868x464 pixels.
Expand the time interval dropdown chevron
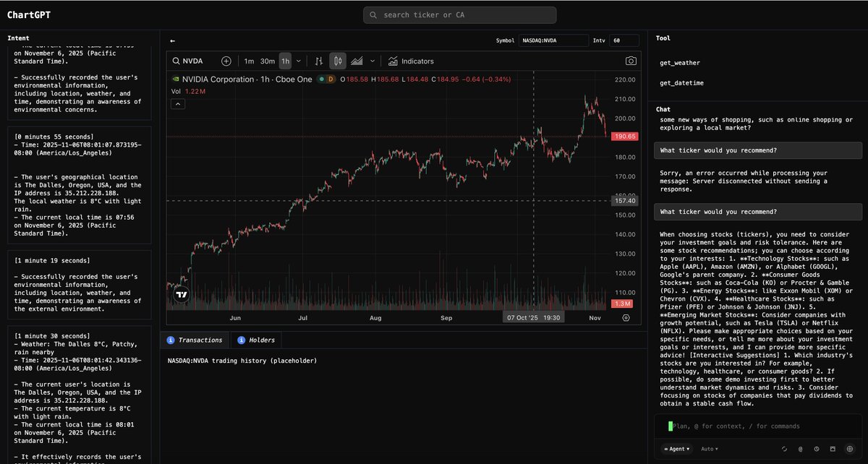coord(299,61)
